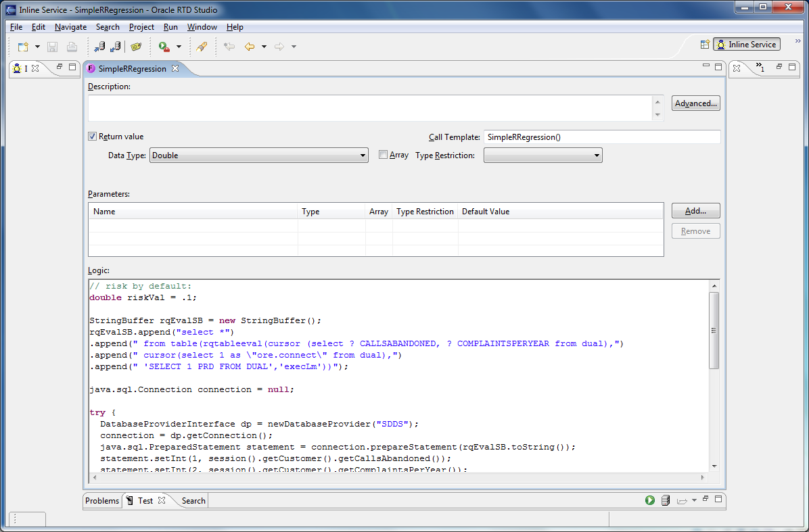Screen dimensions: 809x532
Task: Click the Logic vertical scrollbar thumb
Action: (x=714, y=331)
